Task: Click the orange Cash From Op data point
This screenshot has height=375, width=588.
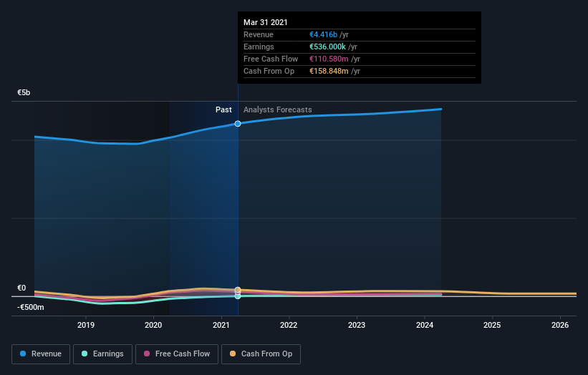Action: click(x=238, y=290)
